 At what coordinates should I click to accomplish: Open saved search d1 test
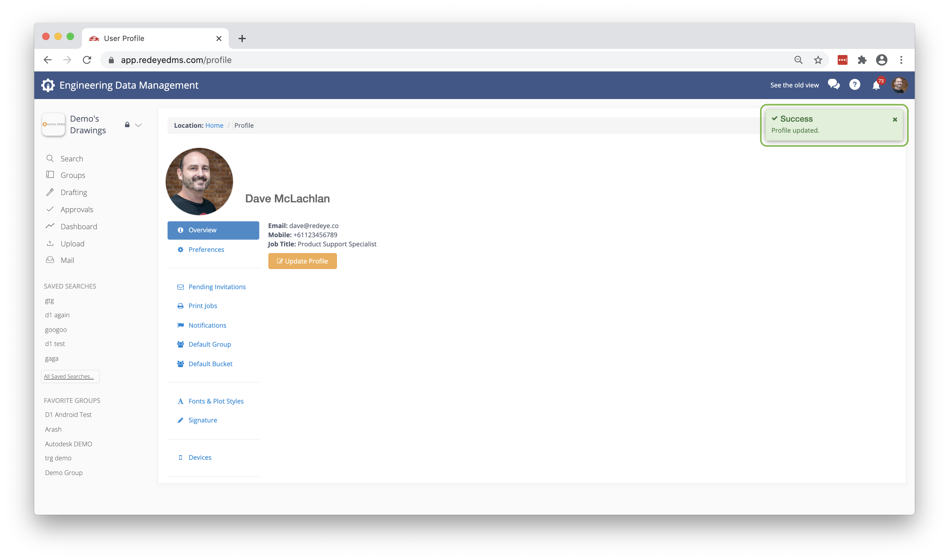click(x=55, y=344)
